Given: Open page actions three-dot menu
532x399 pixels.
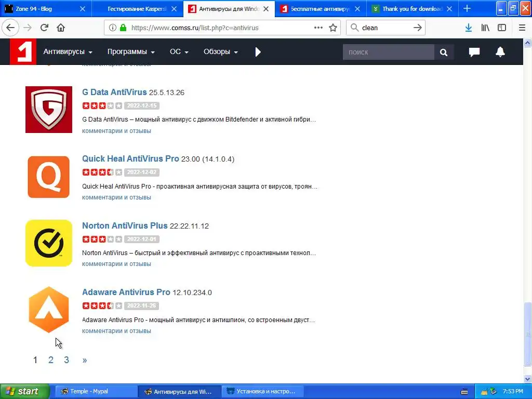Looking at the screenshot, I should tap(318, 28).
